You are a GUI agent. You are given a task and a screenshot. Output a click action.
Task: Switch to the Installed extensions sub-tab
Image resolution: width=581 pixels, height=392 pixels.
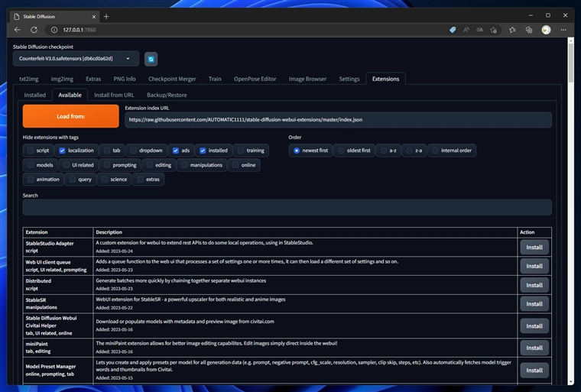pos(35,95)
